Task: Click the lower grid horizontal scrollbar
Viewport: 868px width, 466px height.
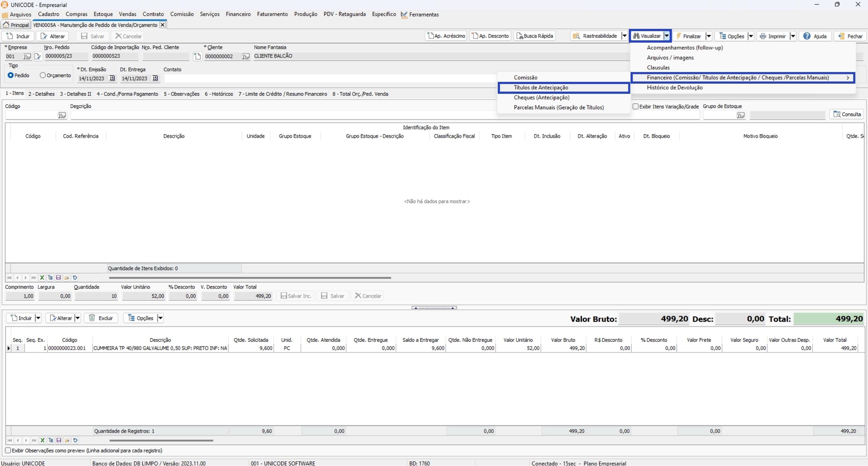Action: coord(161,441)
